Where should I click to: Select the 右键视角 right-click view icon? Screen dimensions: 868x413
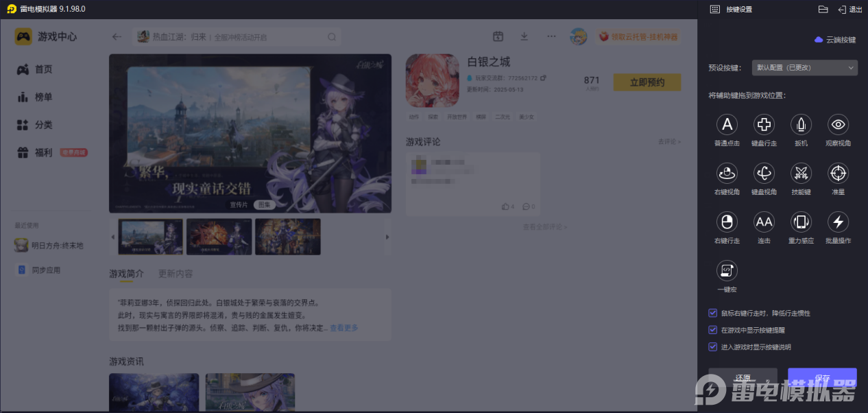tap(727, 173)
